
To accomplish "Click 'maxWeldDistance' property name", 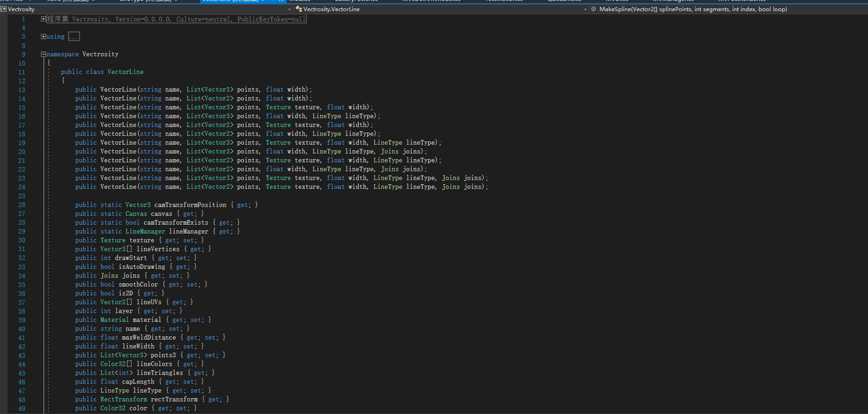I will pos(149,337).
